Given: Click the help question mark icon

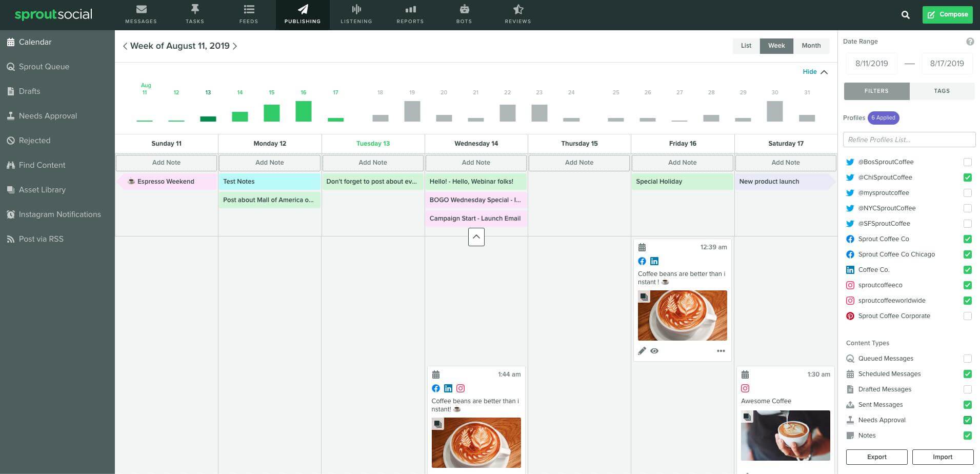Looking at the screenshot, I should [970, 42].
